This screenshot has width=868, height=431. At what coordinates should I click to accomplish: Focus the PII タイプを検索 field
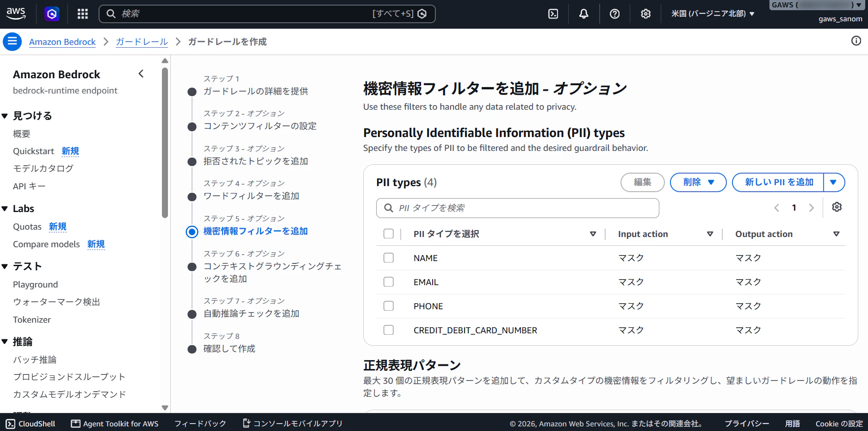click(x=518, y=208)
